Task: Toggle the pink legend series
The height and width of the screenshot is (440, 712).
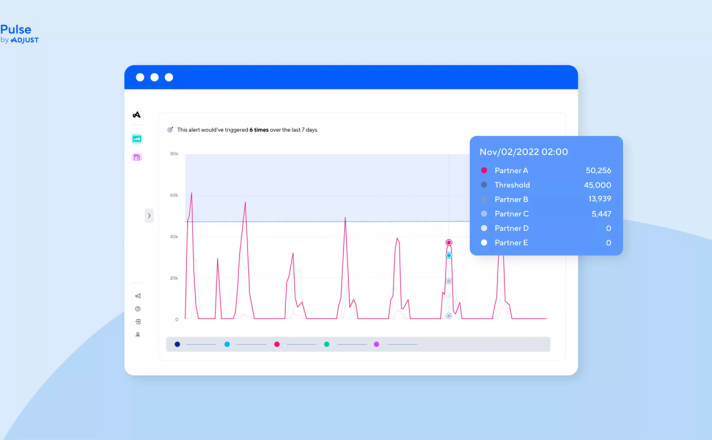Action: (277, 344)
